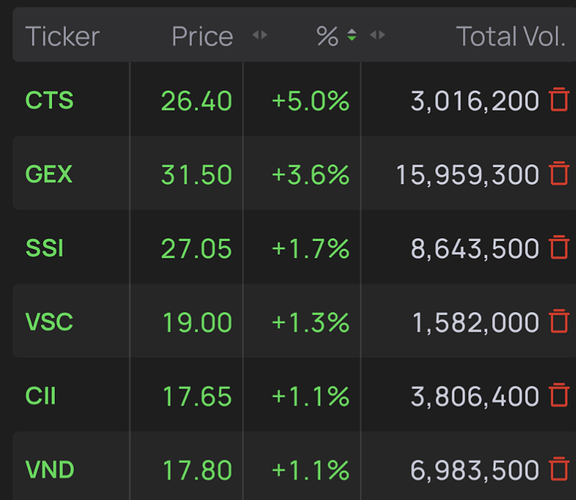576x500 pixels.
Task: Remove VND using its trash icon
Action: 559,469
